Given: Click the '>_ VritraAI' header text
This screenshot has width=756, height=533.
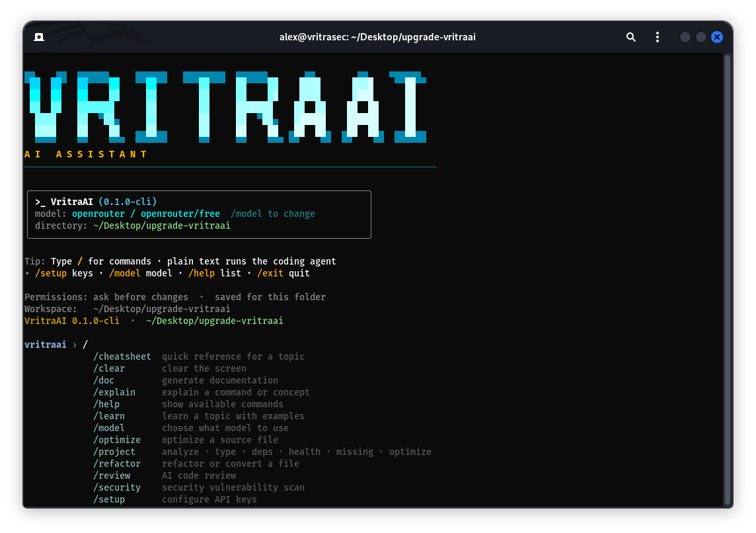Looking at the screenshot, I should point(63,202).
